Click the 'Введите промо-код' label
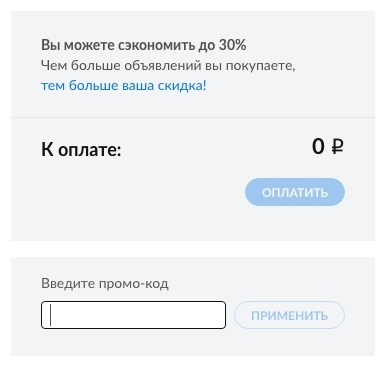This screenshot has width=386, height=367. point(105,284)
